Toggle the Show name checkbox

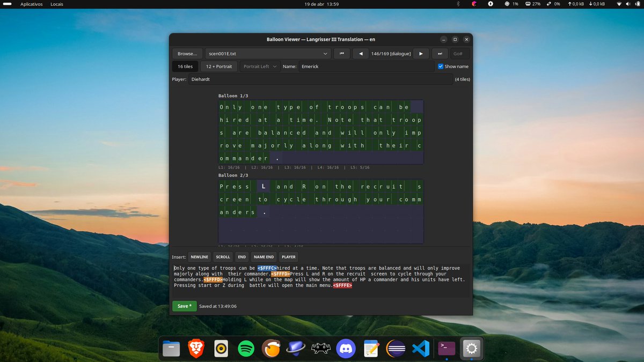coord(441,67)
